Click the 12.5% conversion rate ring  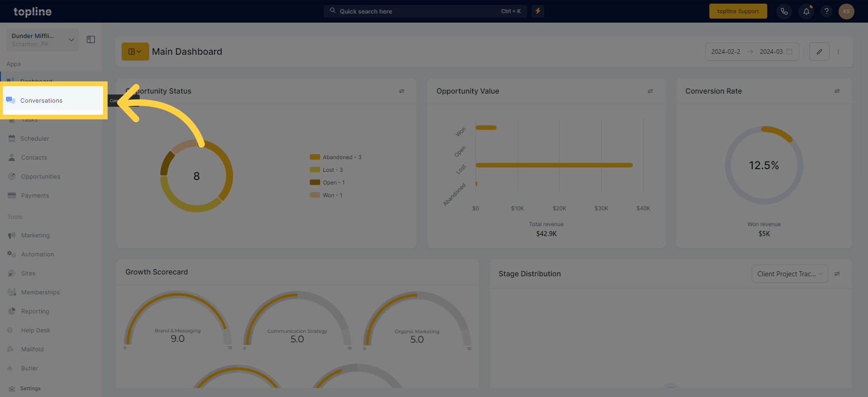point(764,165)
